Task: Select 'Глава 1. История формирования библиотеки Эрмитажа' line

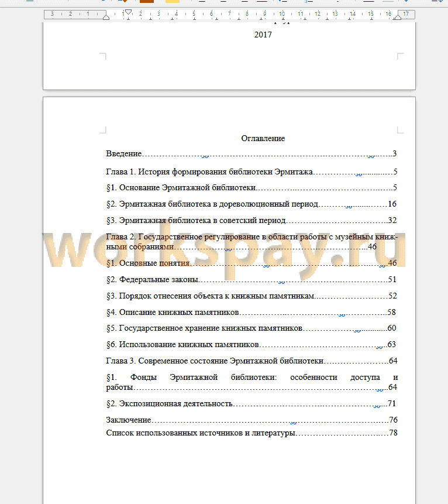Action: (x=251, y=172)
